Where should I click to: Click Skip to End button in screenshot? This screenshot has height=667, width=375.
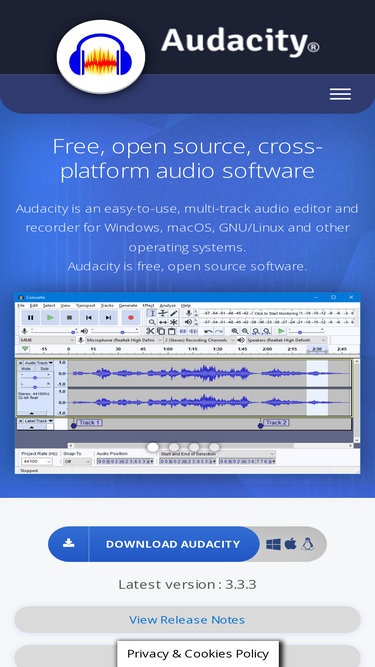click(108, 317)
